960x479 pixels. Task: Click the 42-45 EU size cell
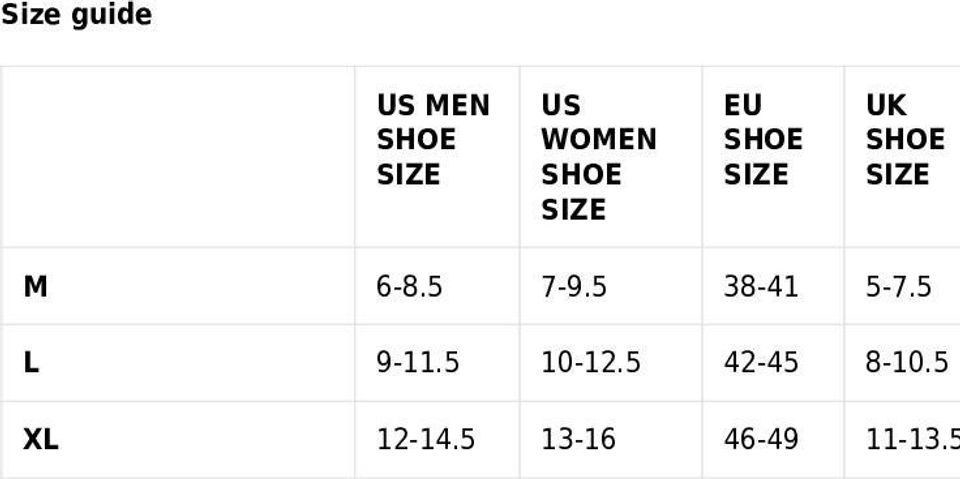pyautogui.click(x=761, y=362)
